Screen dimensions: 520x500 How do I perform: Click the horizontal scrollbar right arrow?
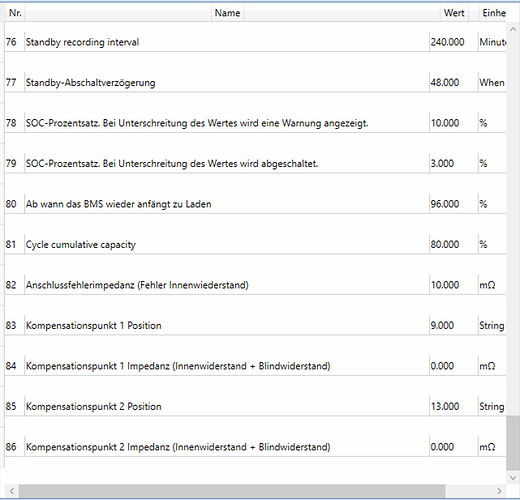pyautogui.click(x=499, y=491)
